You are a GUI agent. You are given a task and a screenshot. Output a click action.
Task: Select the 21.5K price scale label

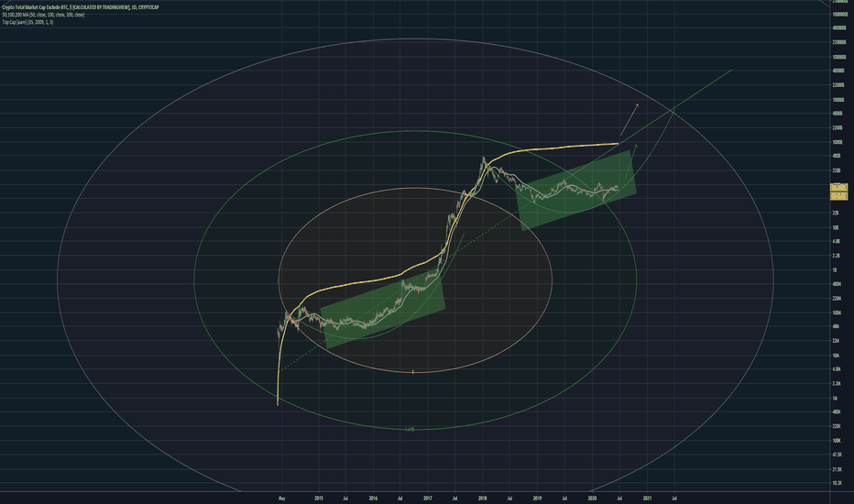coord(838,469)
